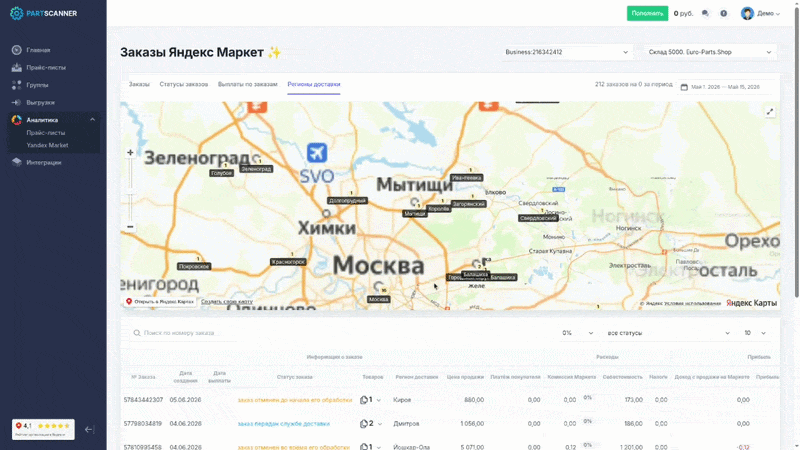800x450 pixels.
Task: Click the Покровское map marker
Action: pyautogui.click(x=194, y=266)
